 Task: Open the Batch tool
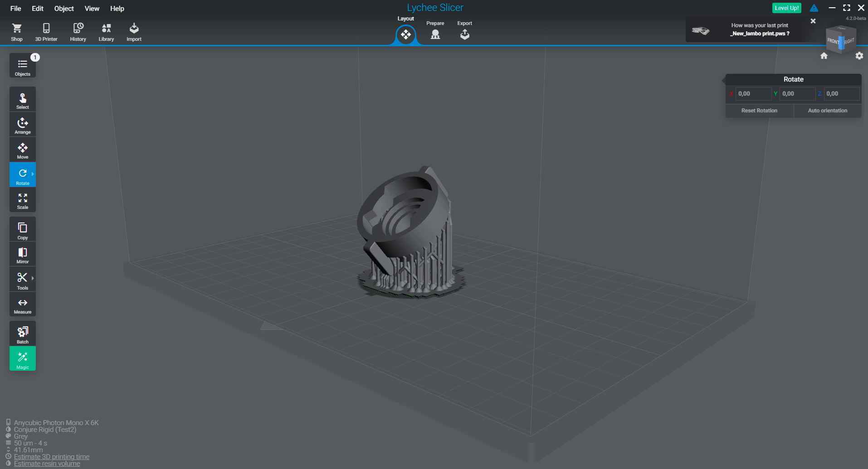coord(23,335)
